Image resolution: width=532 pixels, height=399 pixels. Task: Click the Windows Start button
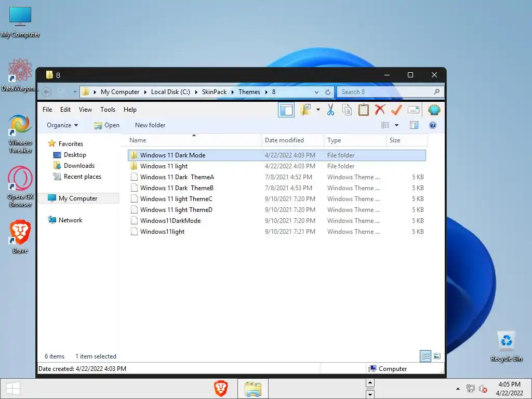pos(13,389)
